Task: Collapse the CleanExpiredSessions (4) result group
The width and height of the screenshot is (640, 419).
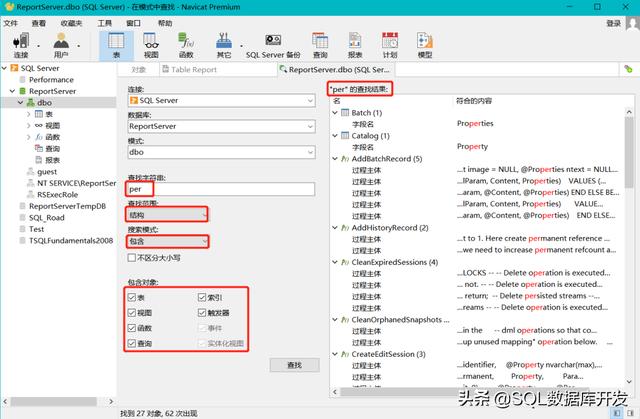Action: click(x=335, y=262)
